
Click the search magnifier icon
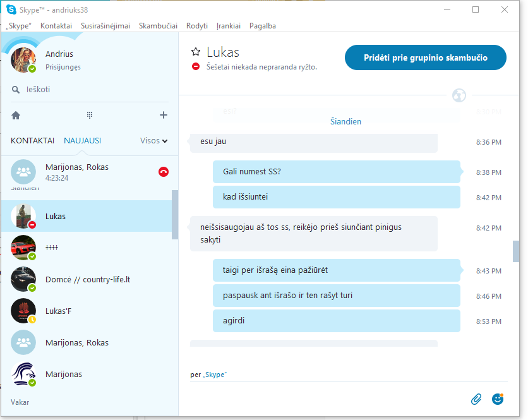point(16,90)
